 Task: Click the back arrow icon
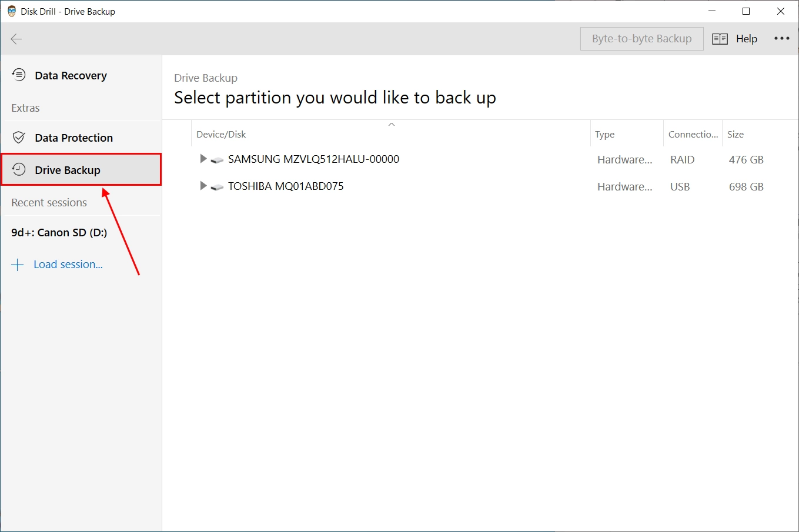click(16, 39)
